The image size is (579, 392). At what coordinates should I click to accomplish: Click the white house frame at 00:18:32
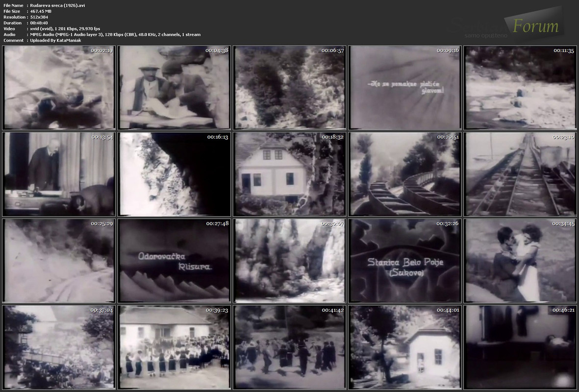(x=289, y=174)
